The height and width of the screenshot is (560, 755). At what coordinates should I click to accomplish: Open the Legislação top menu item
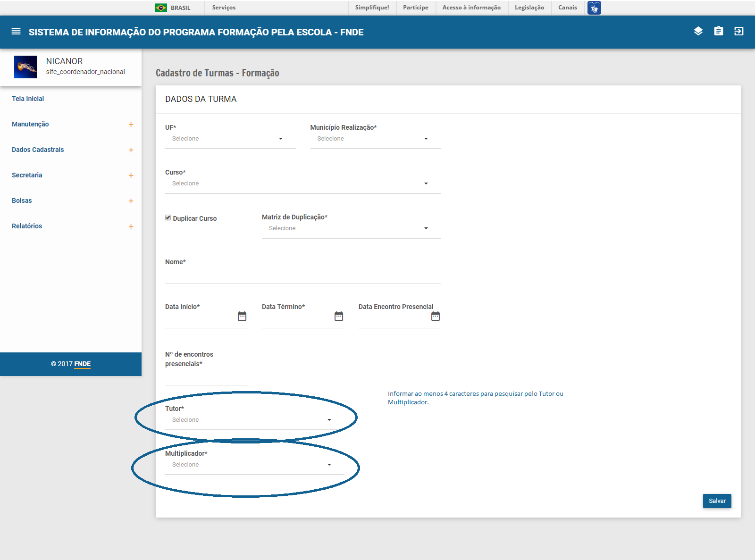click(529, 8)
